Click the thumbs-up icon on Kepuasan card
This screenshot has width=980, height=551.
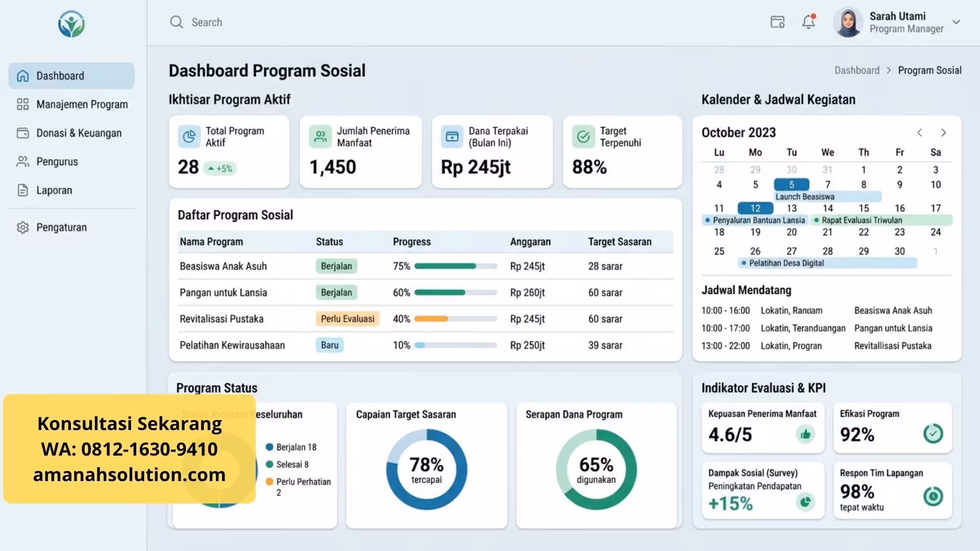point(805,435)
